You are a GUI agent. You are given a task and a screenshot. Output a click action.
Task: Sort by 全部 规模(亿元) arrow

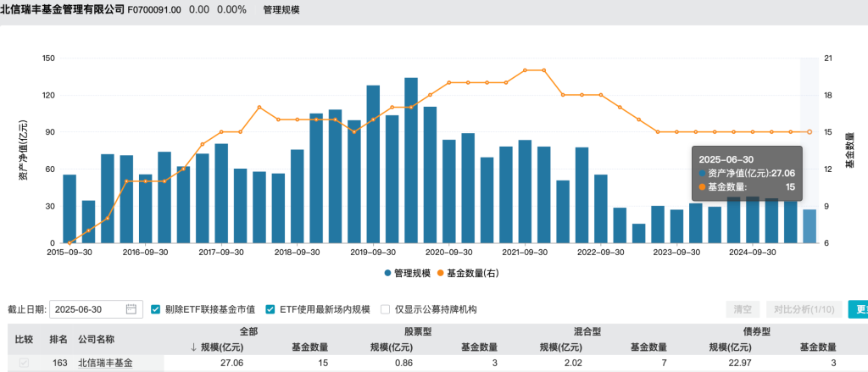point(193,347)
